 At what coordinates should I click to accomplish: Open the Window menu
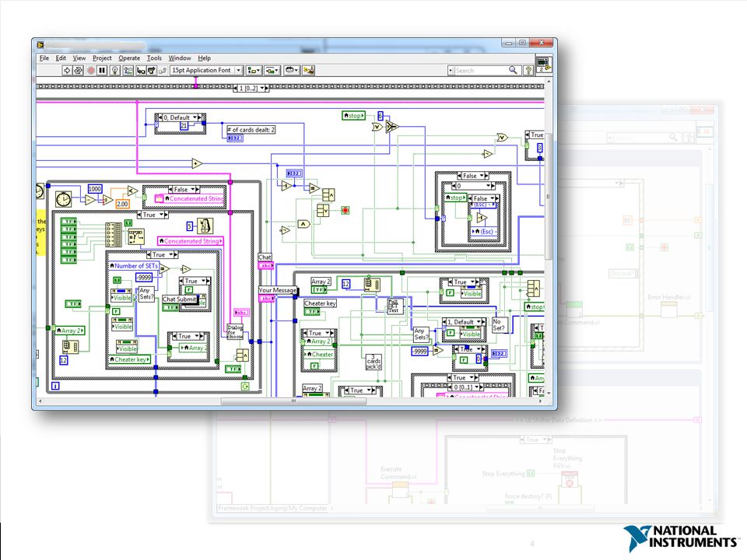(x=180, y=58)
